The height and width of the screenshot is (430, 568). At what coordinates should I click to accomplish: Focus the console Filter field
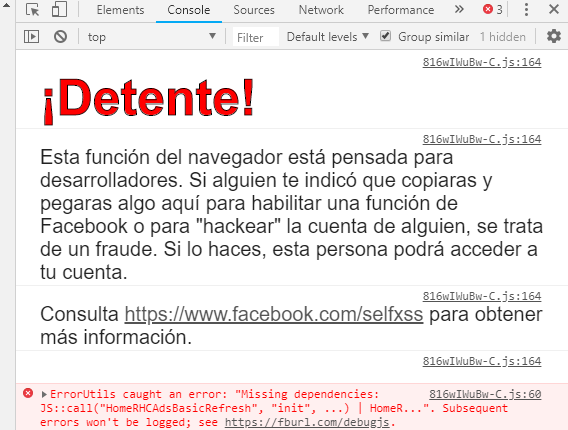[x=256, y=37]
